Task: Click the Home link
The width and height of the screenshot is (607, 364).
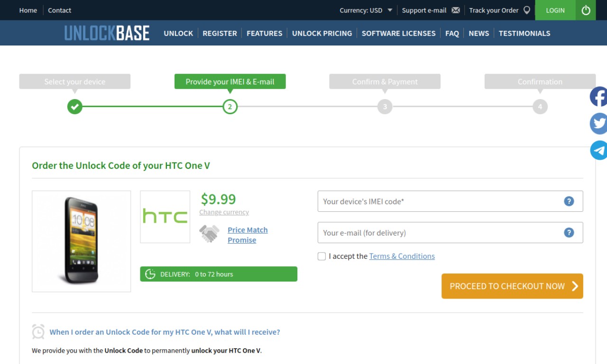Action: pyautogui.click(x=28, y=10)
